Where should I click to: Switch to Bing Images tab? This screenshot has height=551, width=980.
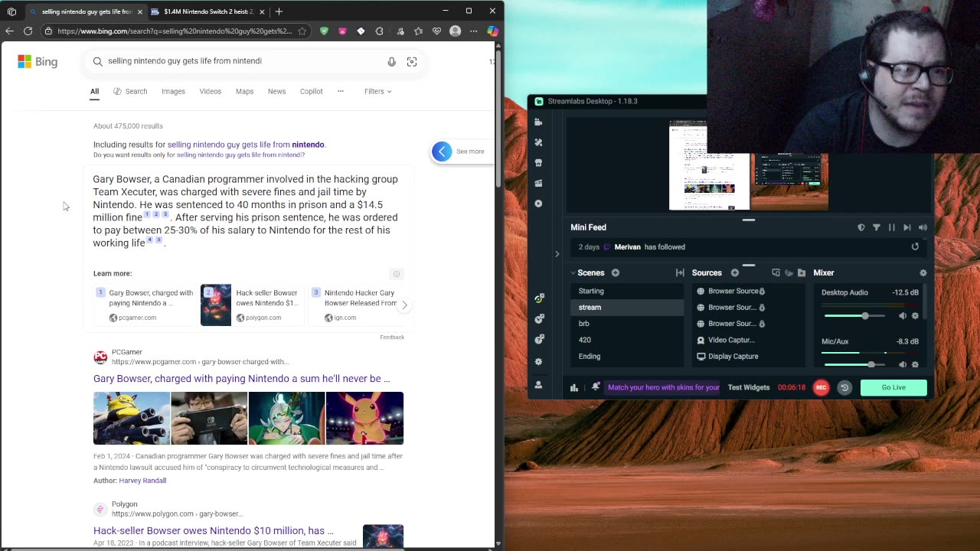173,91
